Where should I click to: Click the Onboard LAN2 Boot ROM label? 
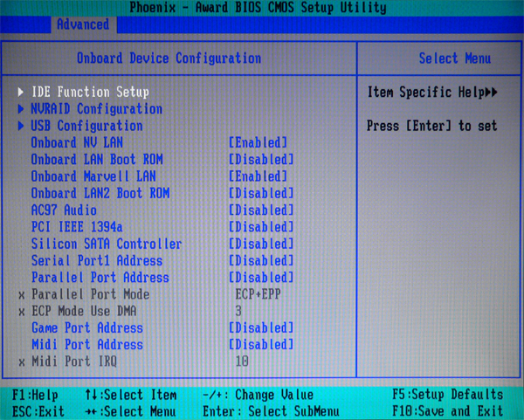click(x=100, y=193)
